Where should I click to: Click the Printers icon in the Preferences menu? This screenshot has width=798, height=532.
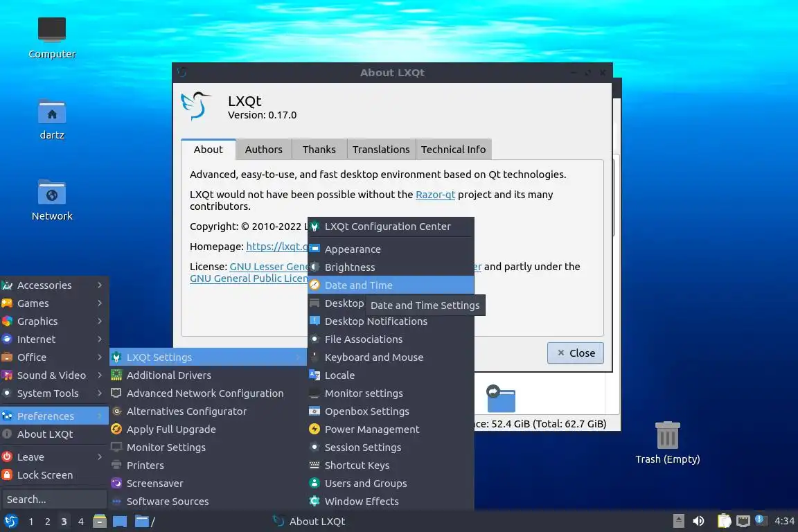116,465
